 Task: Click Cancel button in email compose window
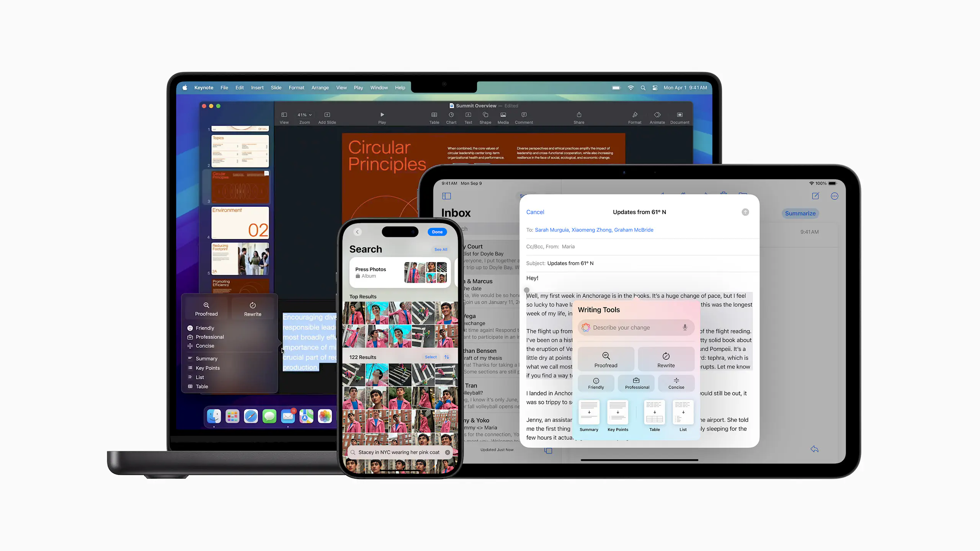tap(534, 212)
